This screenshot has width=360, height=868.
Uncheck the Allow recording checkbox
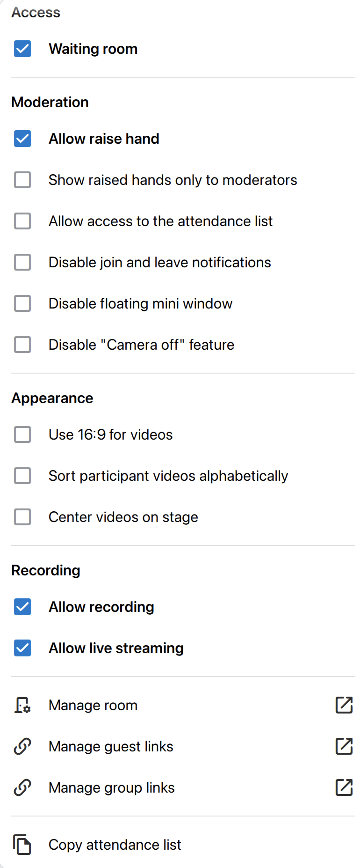[x=22, y=607]
